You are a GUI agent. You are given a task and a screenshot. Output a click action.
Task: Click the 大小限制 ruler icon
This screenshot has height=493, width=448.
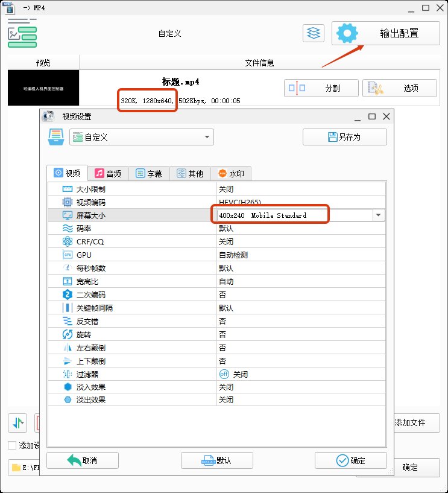[68, 189]
